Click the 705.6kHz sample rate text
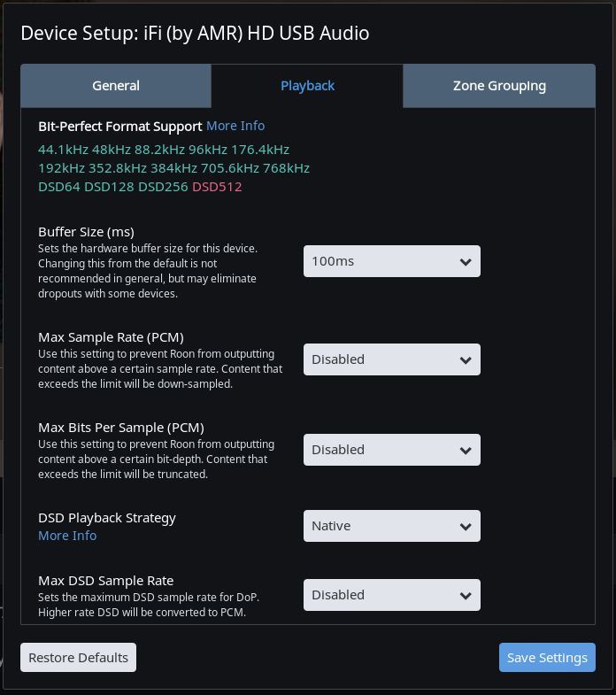 pyautogui.click(x=230, y=168)
